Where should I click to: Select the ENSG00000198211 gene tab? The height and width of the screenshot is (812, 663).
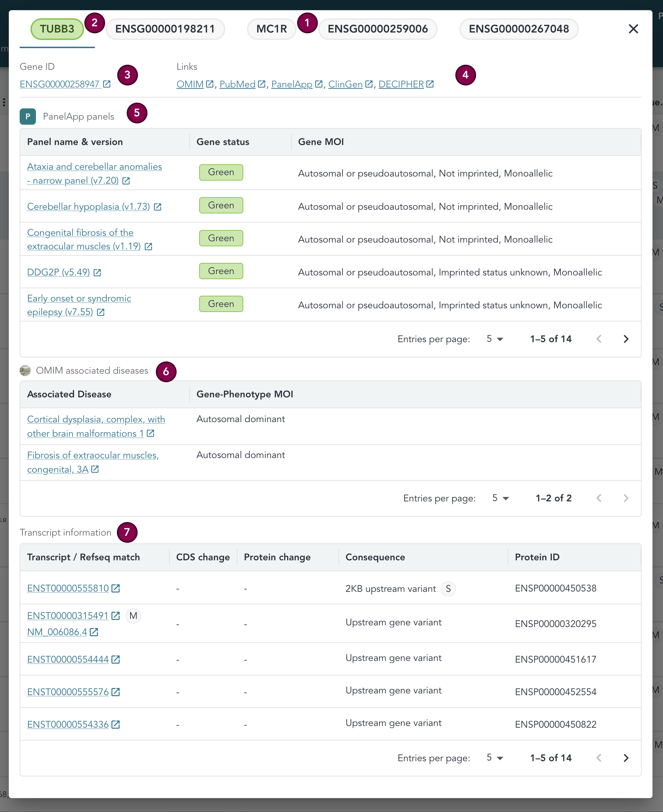pyautogui.click(x=165, y=29)
